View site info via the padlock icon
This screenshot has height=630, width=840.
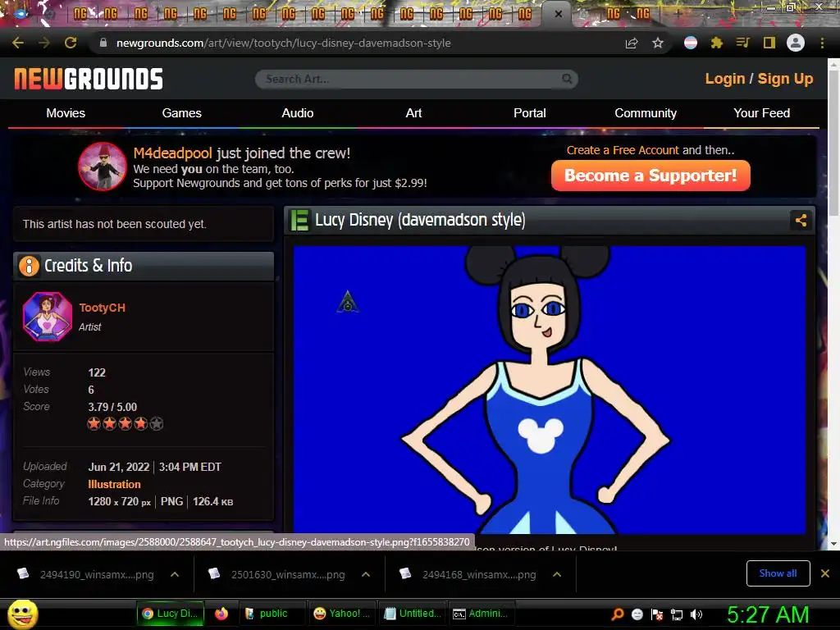(103, 43)
